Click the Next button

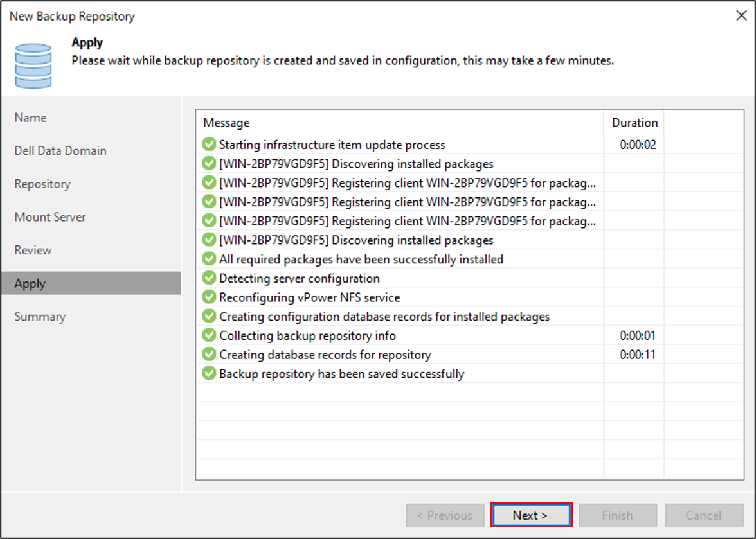pyautogui.click(x=531, y=515)
